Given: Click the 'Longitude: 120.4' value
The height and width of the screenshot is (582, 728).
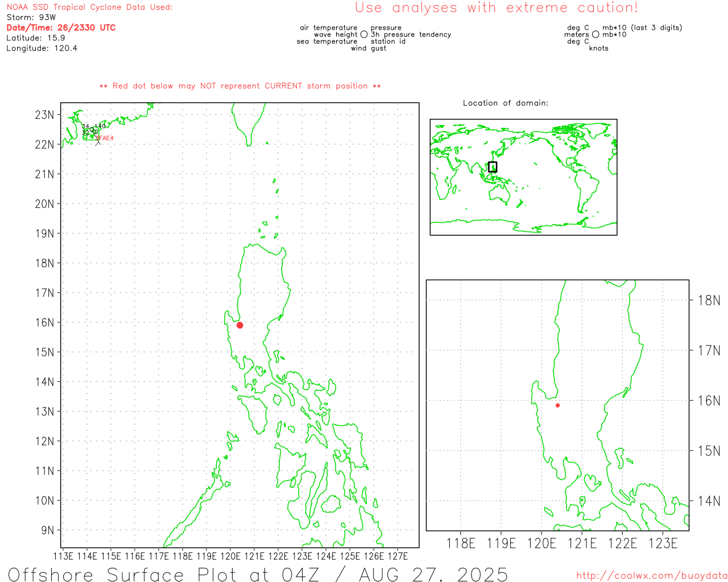Looking at the screenshot, I should [42, 48].
